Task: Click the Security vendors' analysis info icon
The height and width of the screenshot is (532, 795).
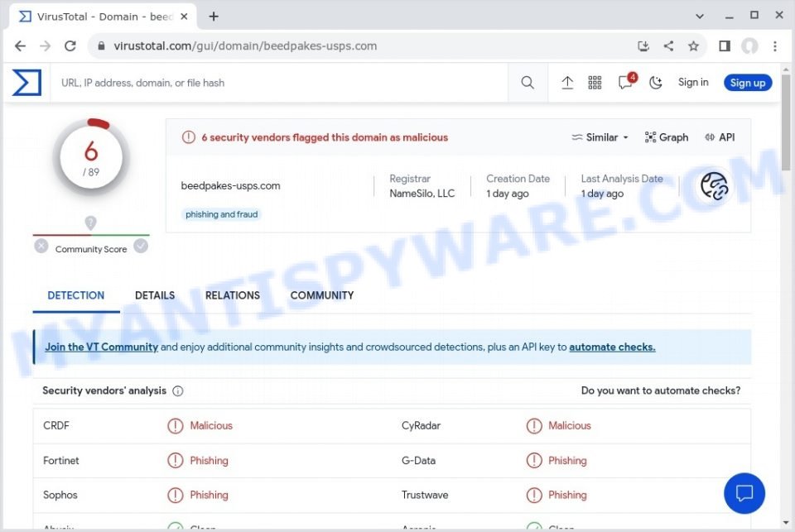Action: pos(177,391)
